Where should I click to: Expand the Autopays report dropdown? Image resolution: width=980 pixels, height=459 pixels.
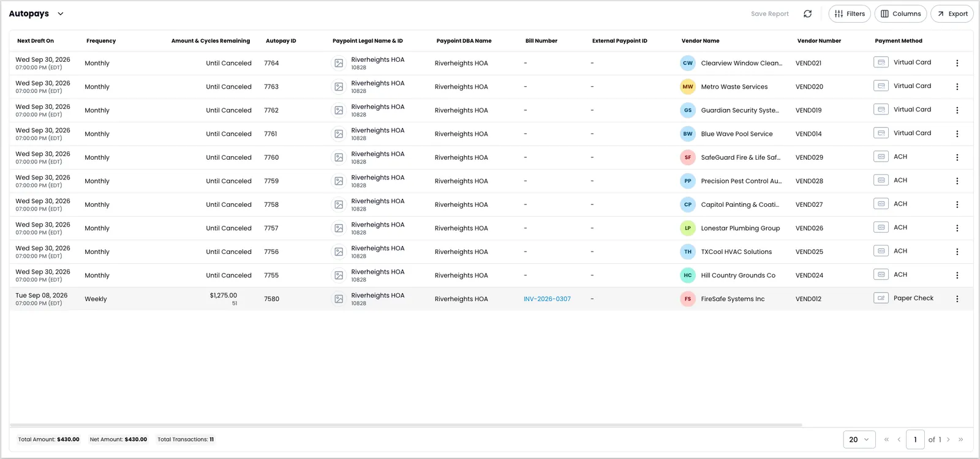[60, 13]
